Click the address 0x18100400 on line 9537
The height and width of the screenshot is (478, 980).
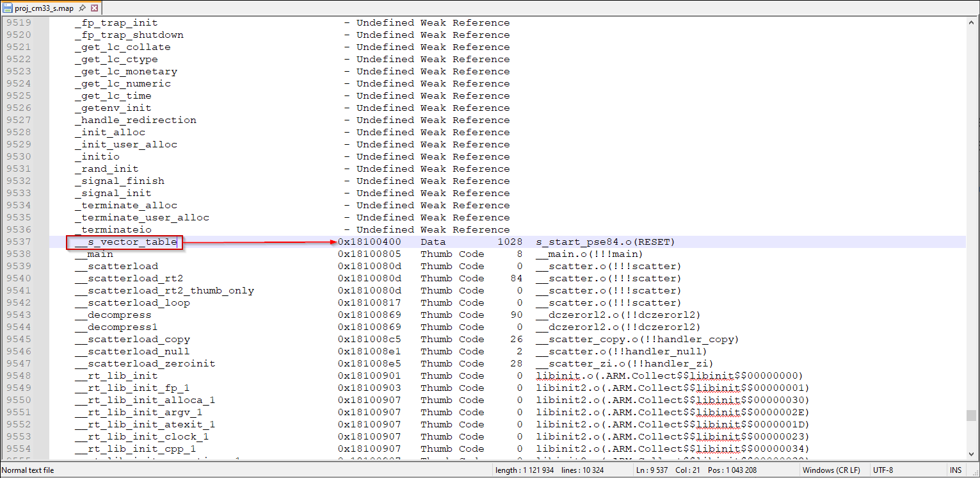[369, 242]
